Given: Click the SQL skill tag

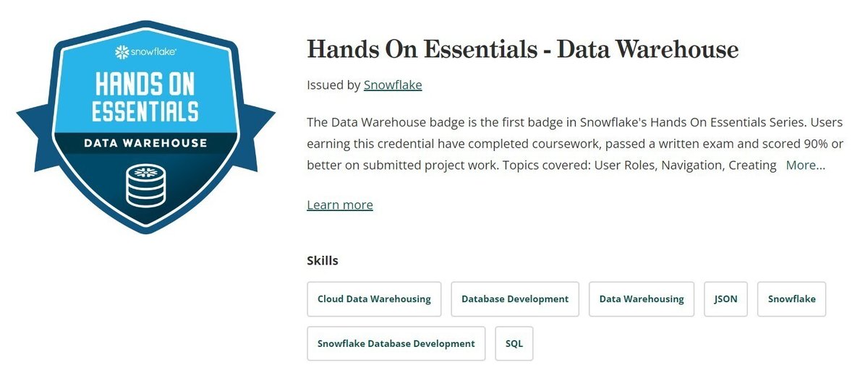Looking at the screenshot, I should click(x=514, y=343).
